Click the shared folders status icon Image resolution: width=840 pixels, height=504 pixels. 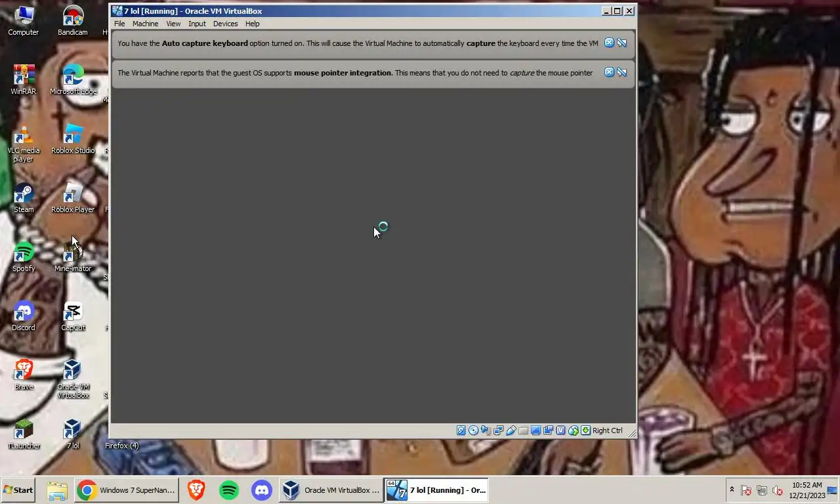click(x=523, y=430)
